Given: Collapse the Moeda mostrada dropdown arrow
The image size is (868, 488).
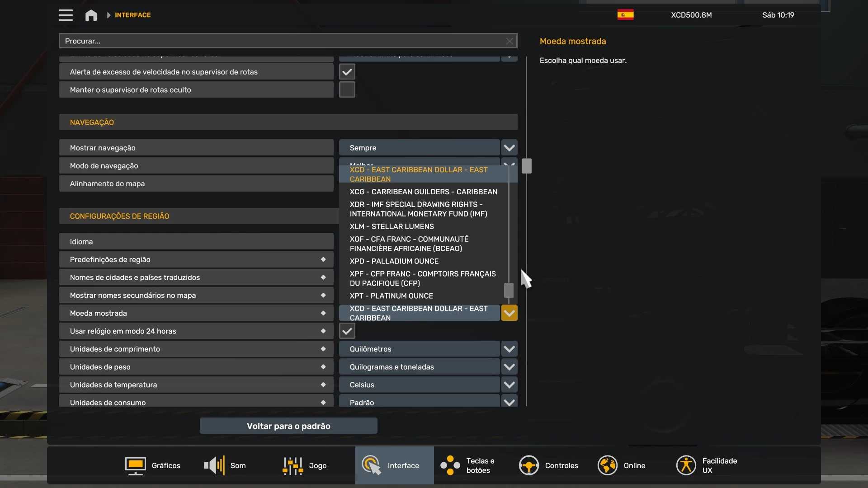Looking at the screenshot, I should tap(509, 313).
